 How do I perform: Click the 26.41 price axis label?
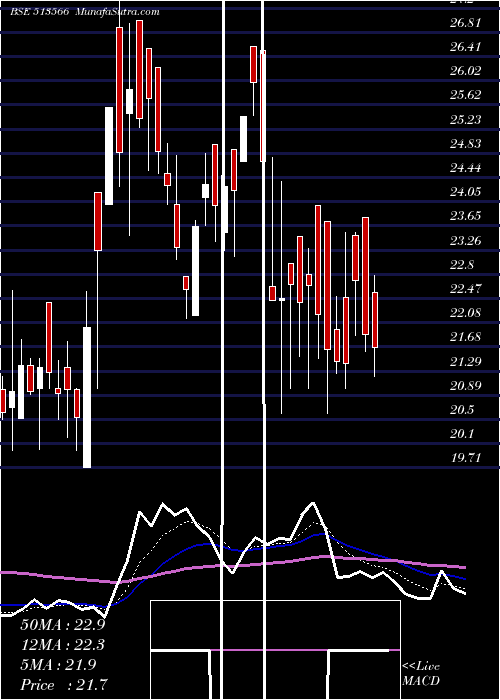(466, 47)
